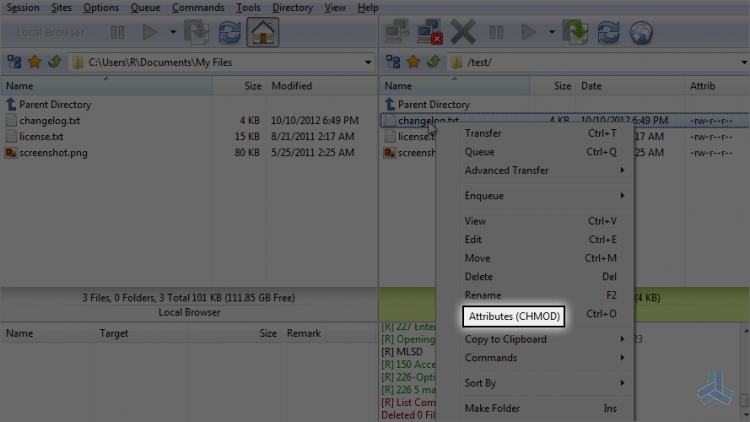Select screenshot.png in the local file list

tap(53, 153)
